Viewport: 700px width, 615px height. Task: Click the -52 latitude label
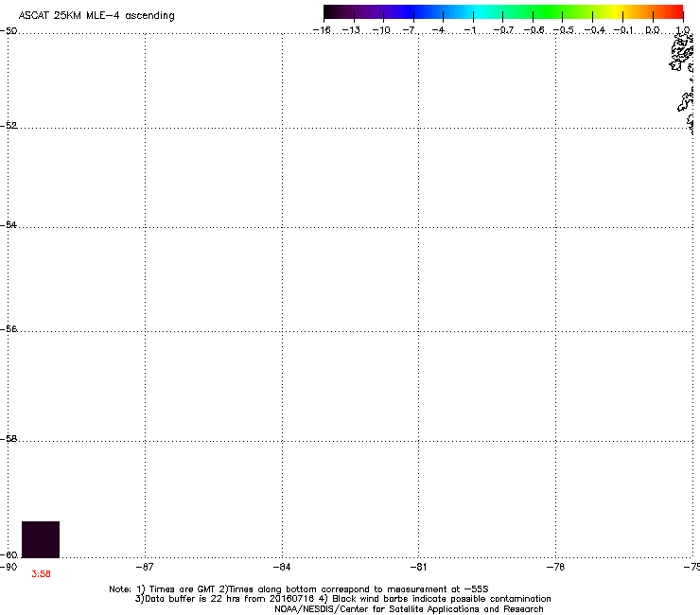9,125
